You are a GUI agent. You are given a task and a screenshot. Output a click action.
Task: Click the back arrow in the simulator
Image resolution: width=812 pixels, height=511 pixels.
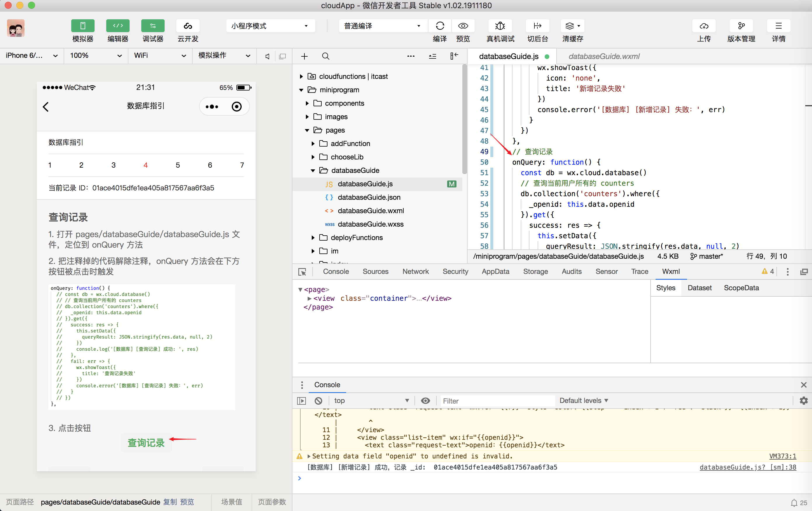(46, 107)
